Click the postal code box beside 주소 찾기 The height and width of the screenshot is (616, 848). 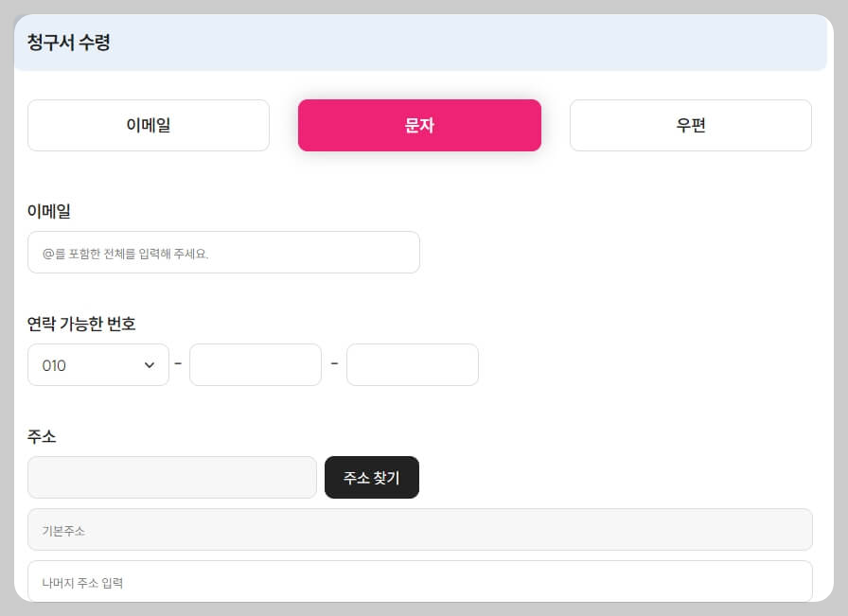click(172, 477)
